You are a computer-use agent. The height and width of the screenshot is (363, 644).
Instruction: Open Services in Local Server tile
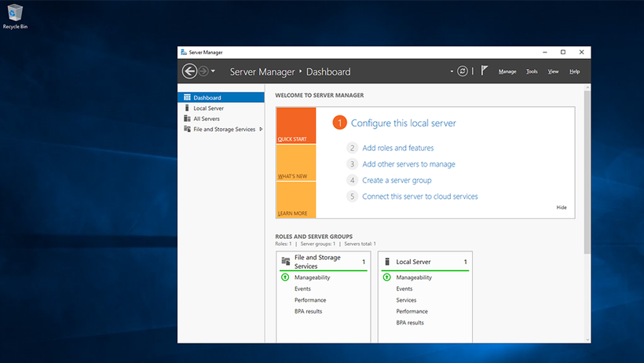click(406, 300)
